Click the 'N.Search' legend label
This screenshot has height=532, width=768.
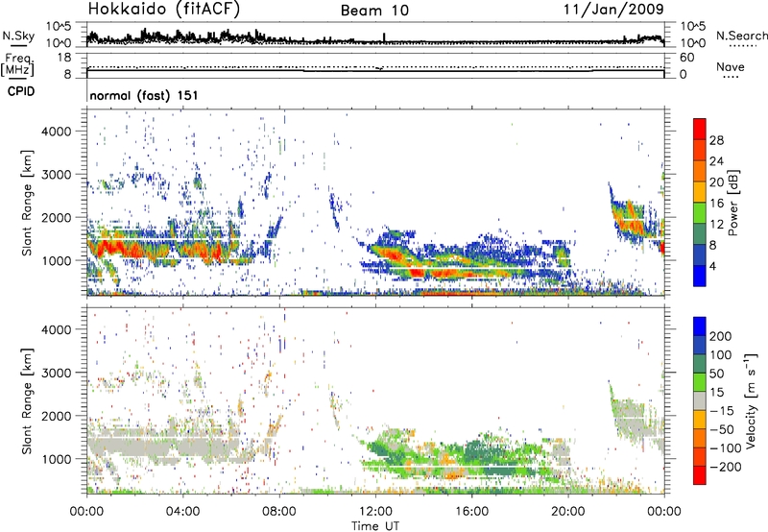(x=741, y=36)
